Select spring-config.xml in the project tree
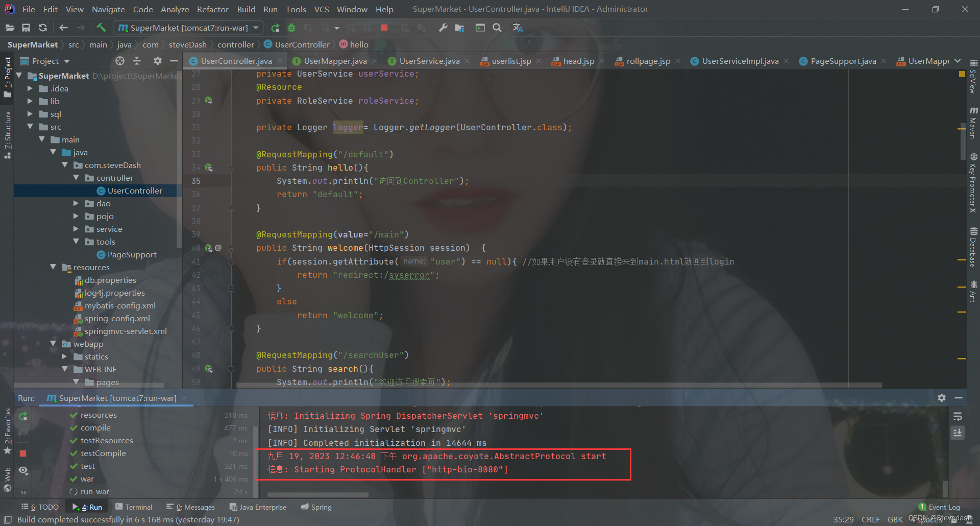 point(117,318)
